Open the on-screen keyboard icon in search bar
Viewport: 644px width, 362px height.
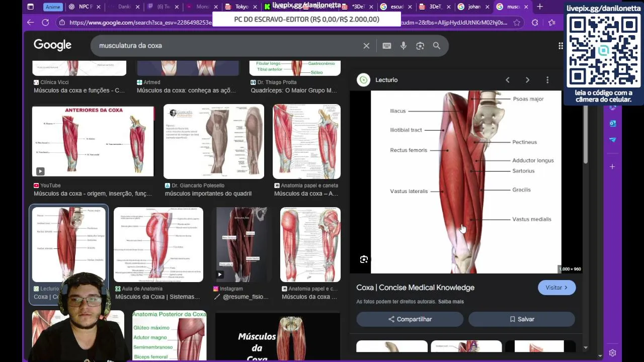click(x=386, y=46)
